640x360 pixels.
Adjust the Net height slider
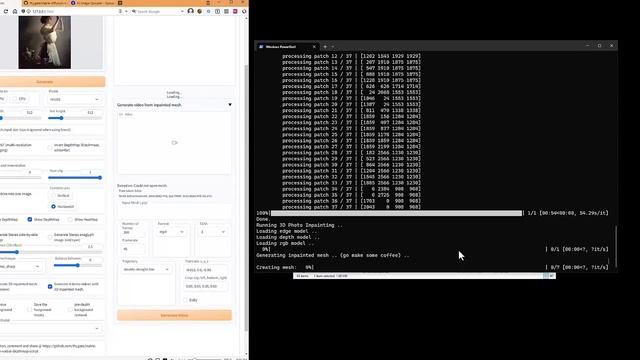[75, 118]
